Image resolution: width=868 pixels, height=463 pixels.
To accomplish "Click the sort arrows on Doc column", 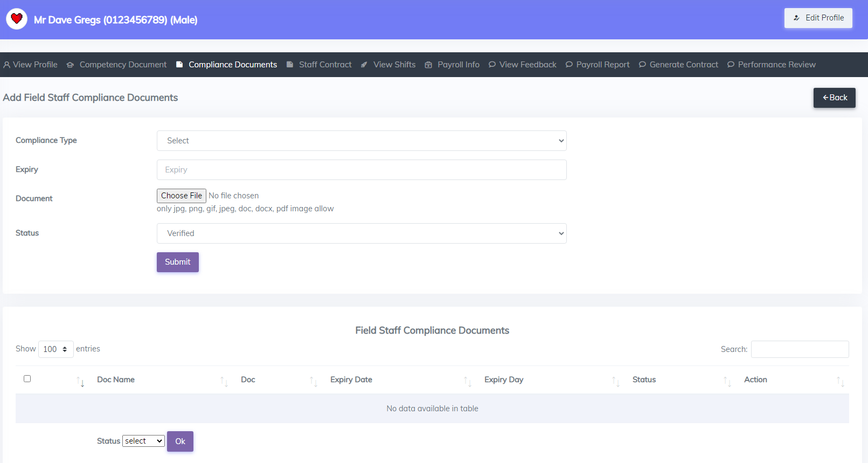I will coord(314,382).
